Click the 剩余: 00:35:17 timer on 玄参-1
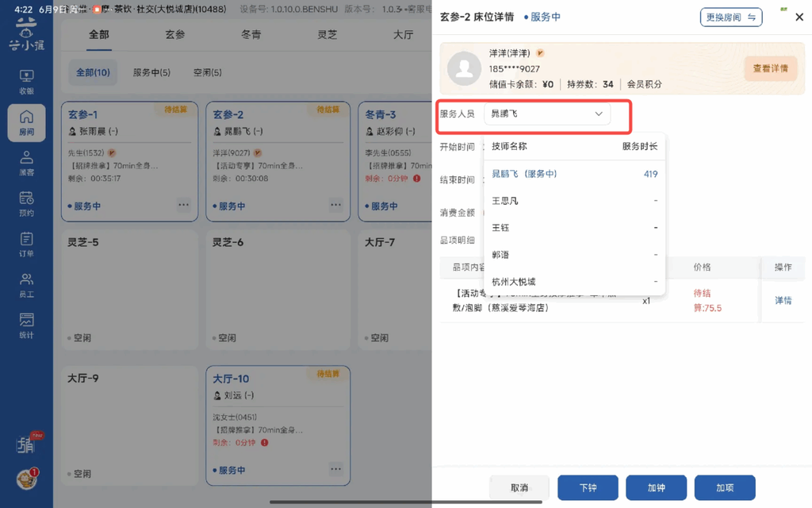Screen dimensions: 812x508 (94, 179)
